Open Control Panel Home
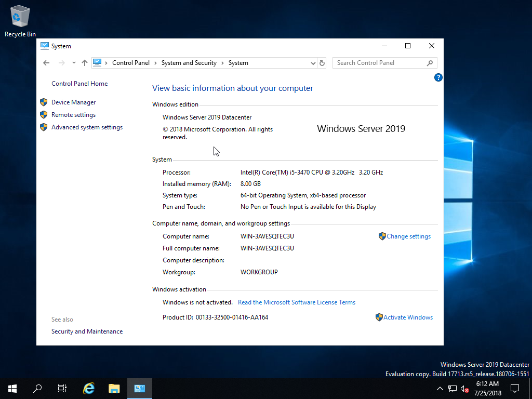This screenshot has height=399, width=532. coord(79,84)
